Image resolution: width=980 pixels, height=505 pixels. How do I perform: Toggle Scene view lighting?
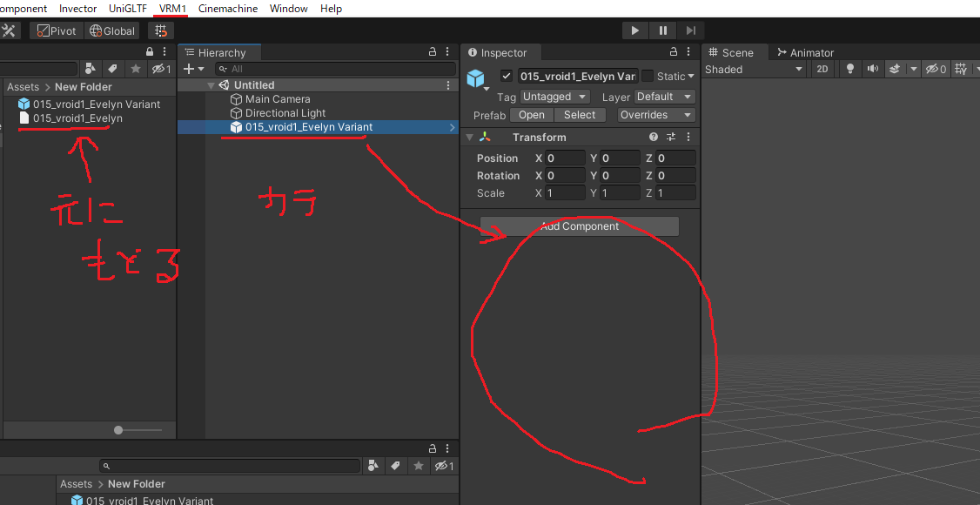(850, 70)
